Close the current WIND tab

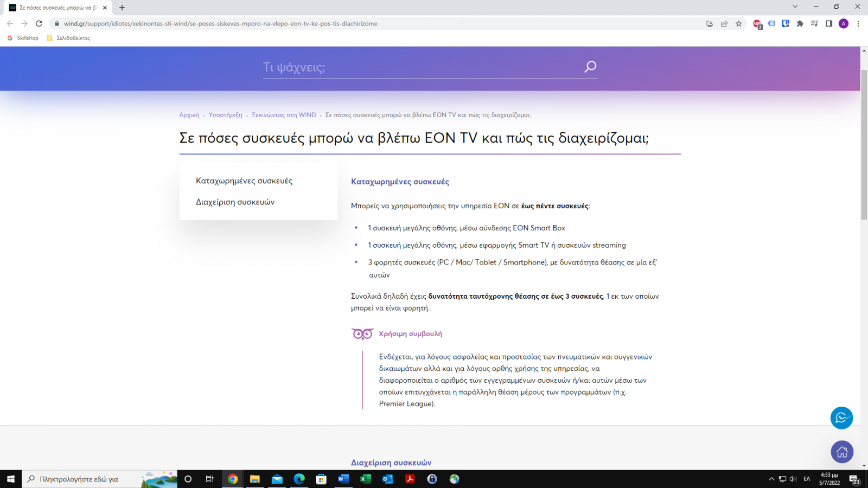coord(105,8)
